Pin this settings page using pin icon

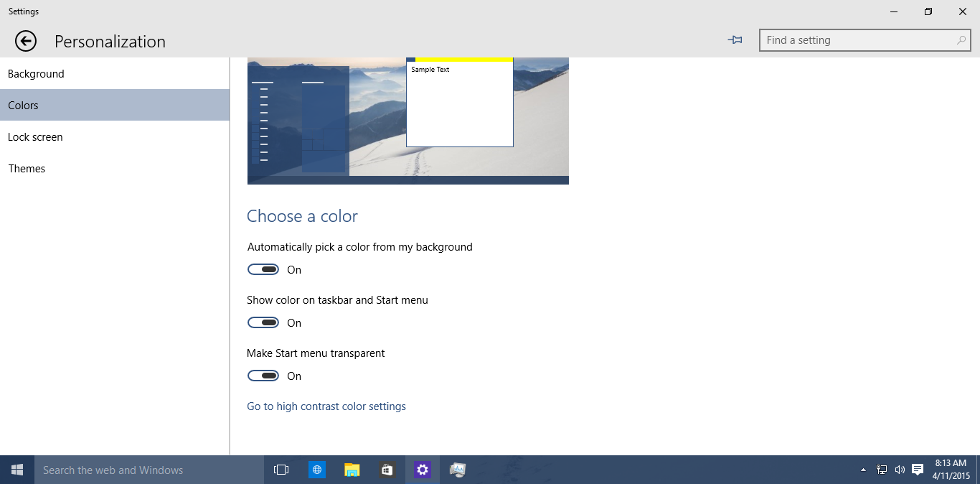point(735,40)
